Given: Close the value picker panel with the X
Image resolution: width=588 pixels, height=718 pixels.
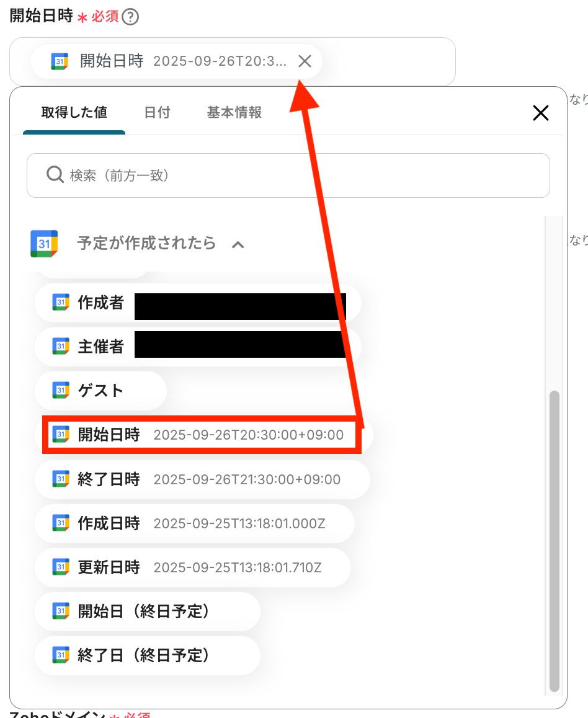Looking at the screenshot, I should (x=541, y=113).
